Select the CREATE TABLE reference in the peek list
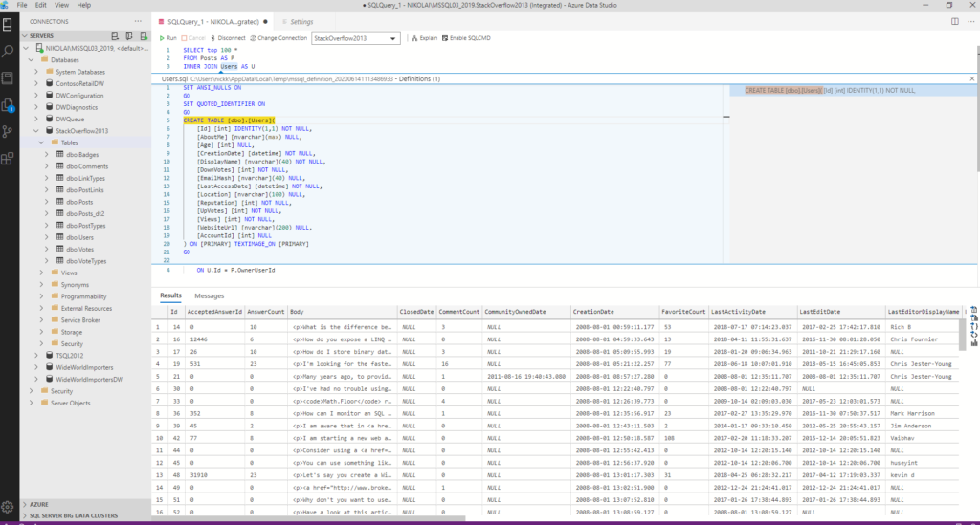Screen dimensions: 980x525 853,91
